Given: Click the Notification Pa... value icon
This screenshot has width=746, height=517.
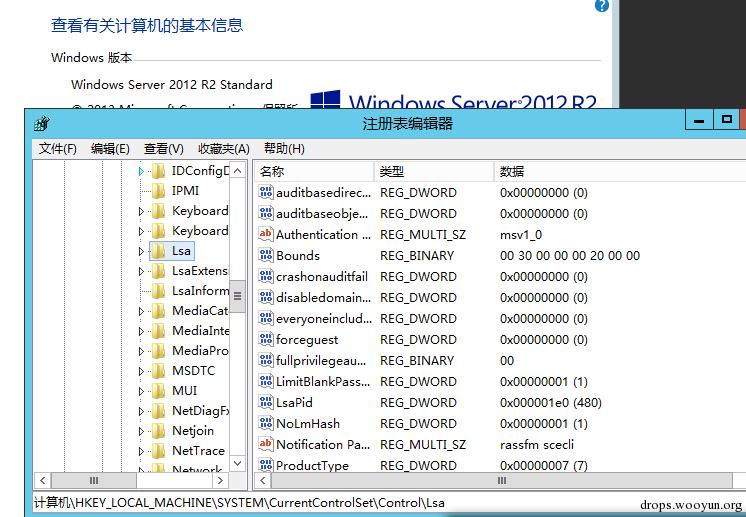Looking at the screenshot, I should [x=265, y=444].
